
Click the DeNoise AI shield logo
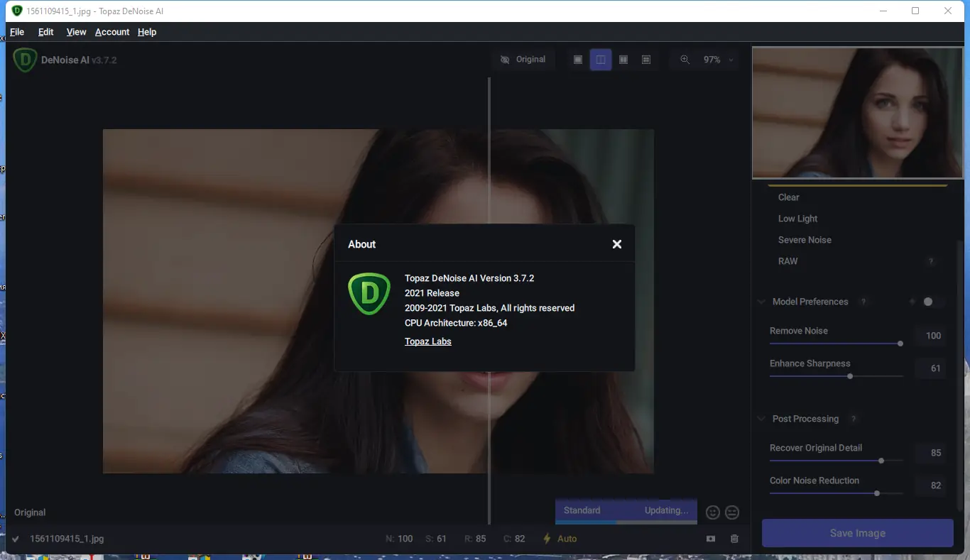(25, 60)
